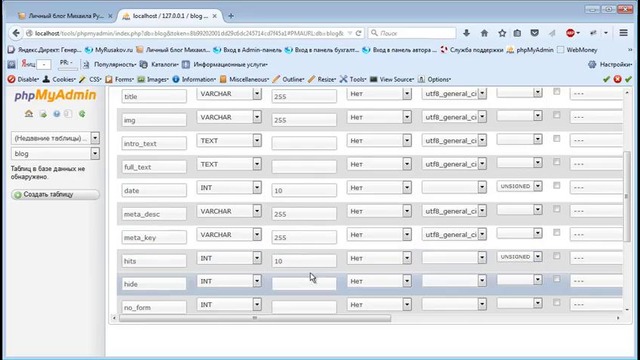
Task: Toggle the checkbox in the intro_text row
Action: click(556, 138)
